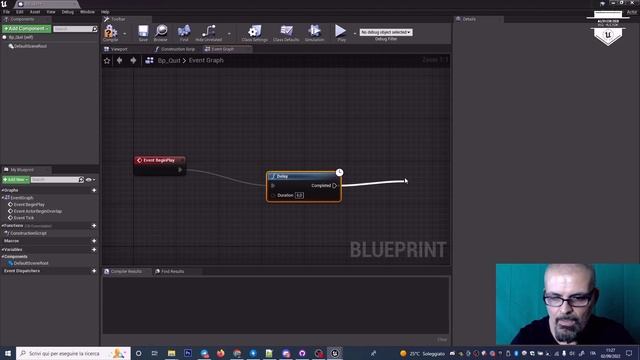Screen dimensions: 640x360
Task: Open Windows Start menu
Action: tap(8, 353)
